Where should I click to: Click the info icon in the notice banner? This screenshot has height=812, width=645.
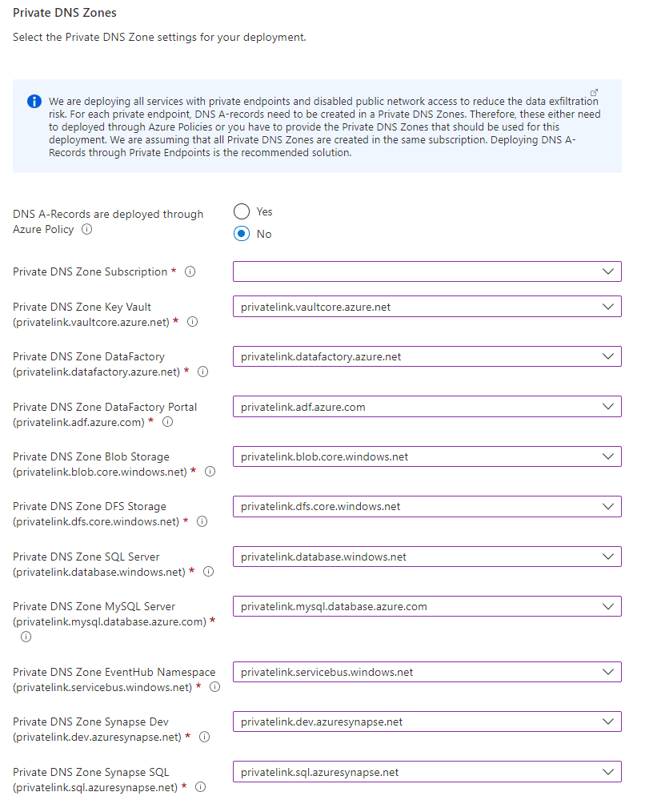click(34, 102)
